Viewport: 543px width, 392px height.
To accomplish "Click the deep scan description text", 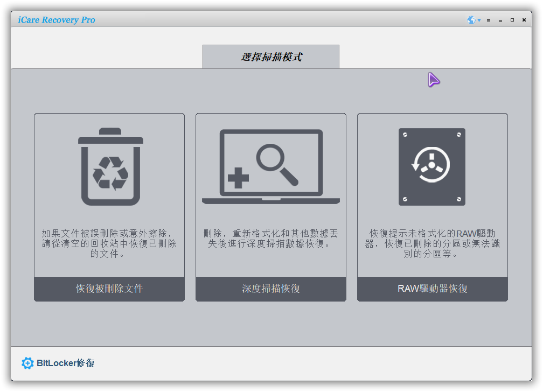I will click(x=271, y=239).
